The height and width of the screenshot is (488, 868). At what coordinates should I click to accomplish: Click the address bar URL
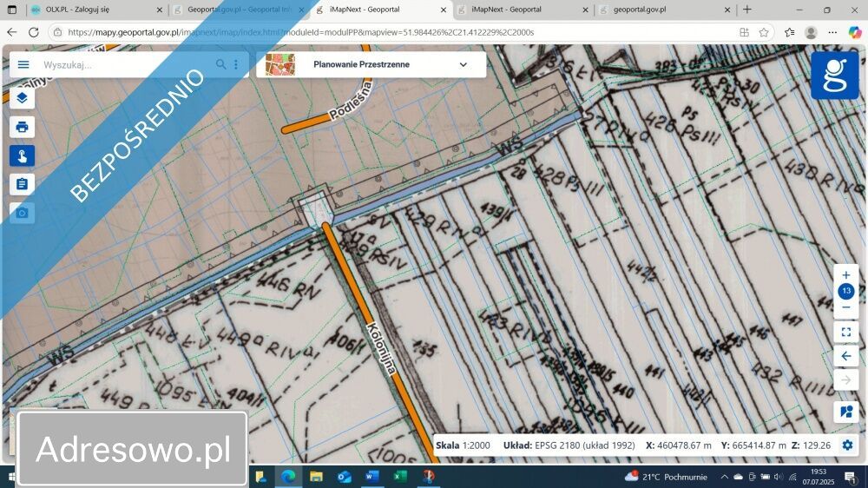(300, 32)
